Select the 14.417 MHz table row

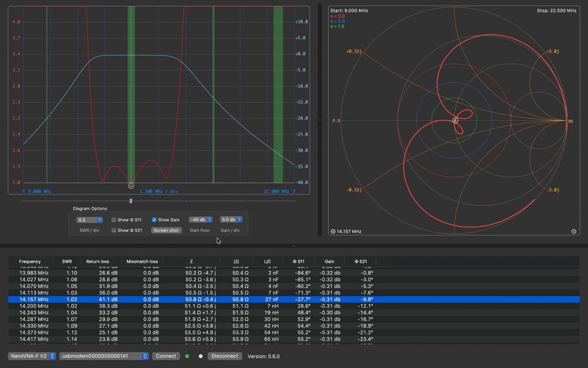[294, 339]
